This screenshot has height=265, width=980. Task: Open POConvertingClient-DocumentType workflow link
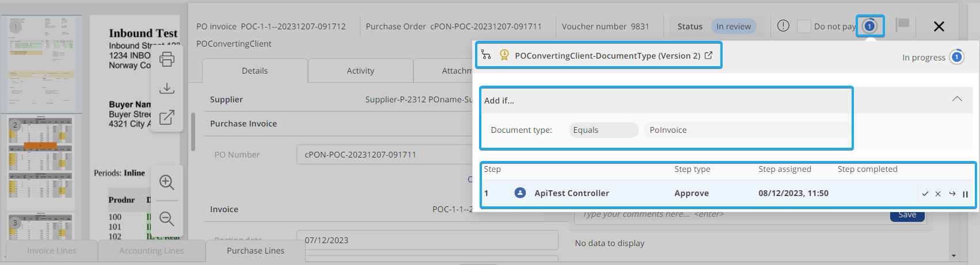[x=708, y=56]
